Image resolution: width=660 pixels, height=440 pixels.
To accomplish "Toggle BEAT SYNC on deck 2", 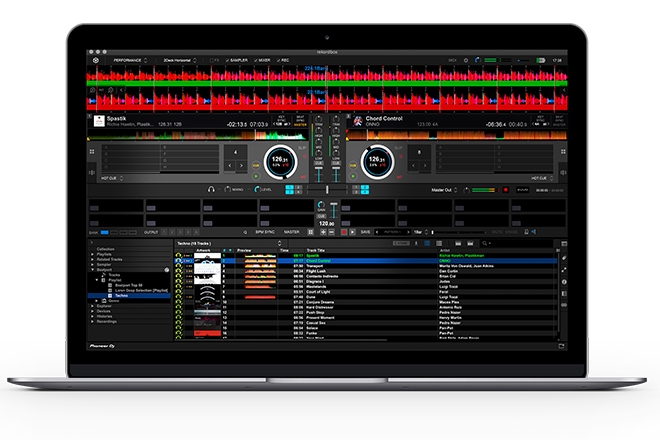I will coord(559,121).
